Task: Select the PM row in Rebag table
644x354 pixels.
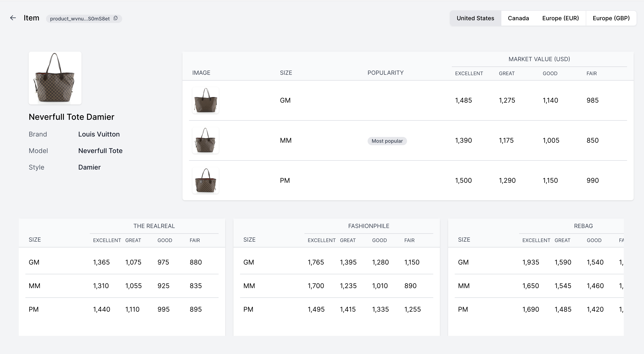Action: coord(463,309)
